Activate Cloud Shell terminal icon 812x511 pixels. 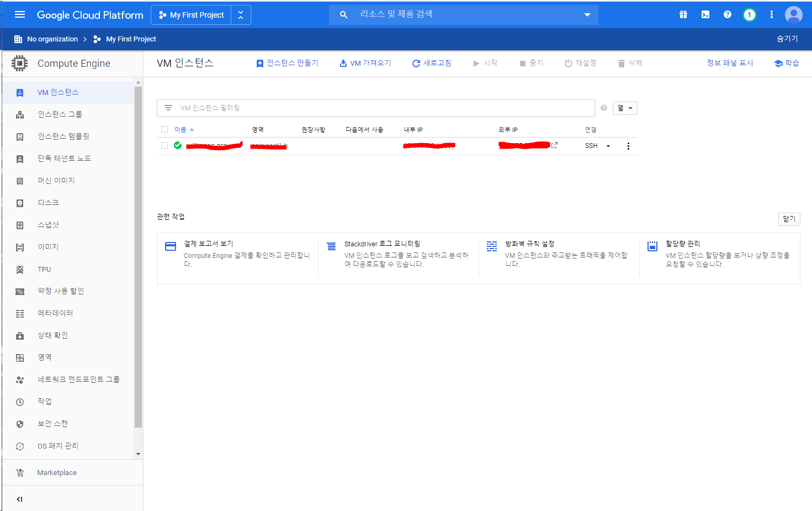coord(705,15)
